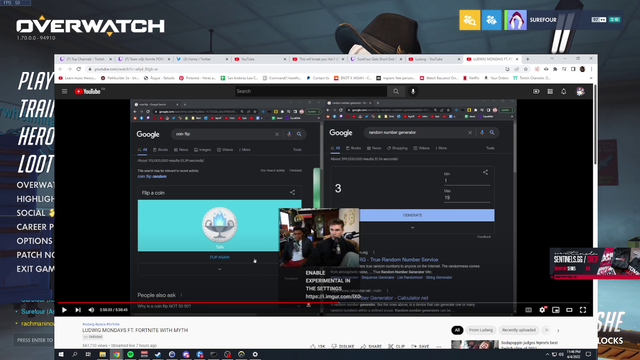Open the Pinterest bookmark
640x360 pixels.
[197, 78]
